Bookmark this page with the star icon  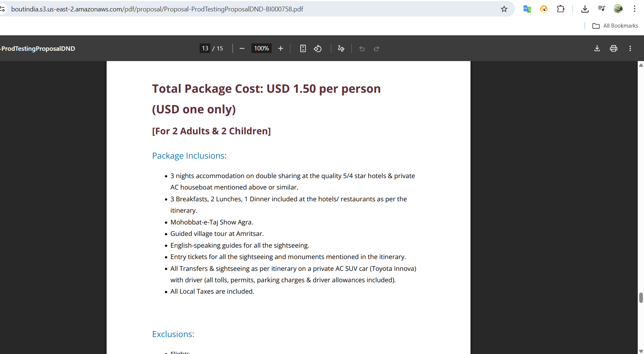pyautogui.click(x=504, y=9)
